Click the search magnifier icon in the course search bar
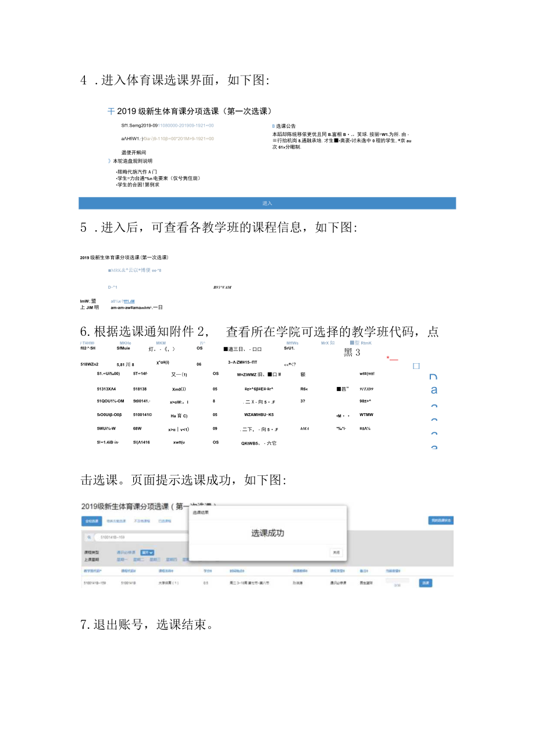 tap(89, 538)
